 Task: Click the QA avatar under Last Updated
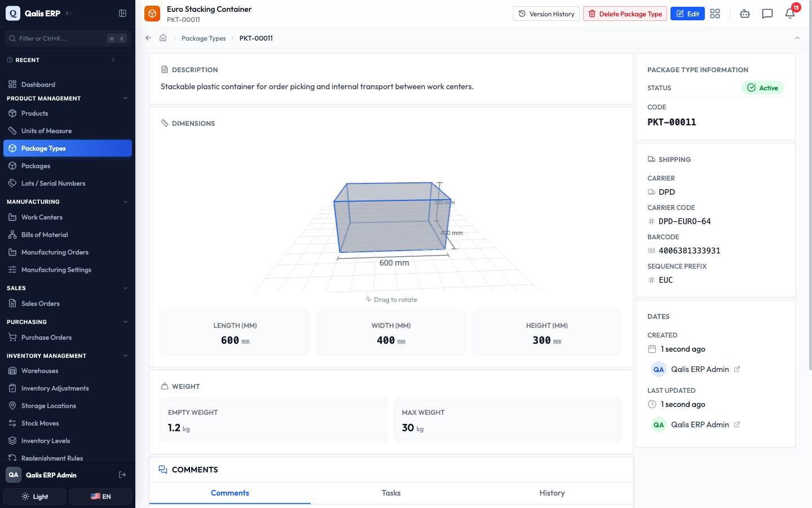click(x=659, y=424)
